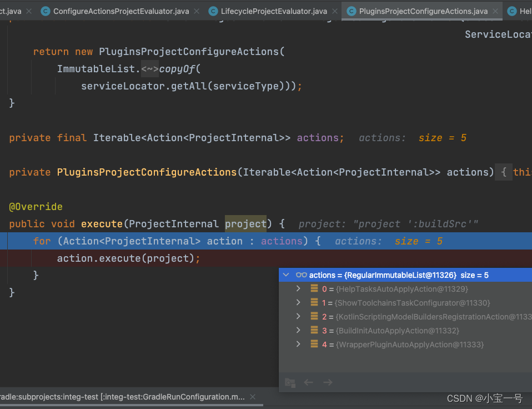Viewport: 532px width, 409px height.
Task: Open the ConfigureActionsProjectEvaluator.java tab
Action: tap(121, 11)
